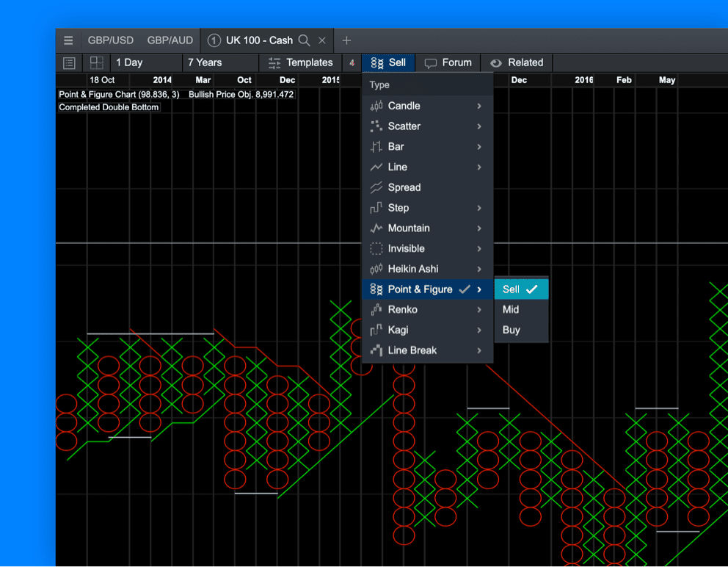Click the Scatter chart type icon
The width and height of the screenshot is (728, 567).
pos(376,126)
